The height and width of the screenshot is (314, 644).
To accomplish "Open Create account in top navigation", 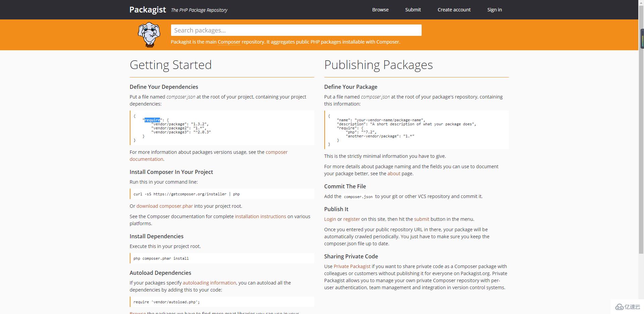I will point(454,10).
